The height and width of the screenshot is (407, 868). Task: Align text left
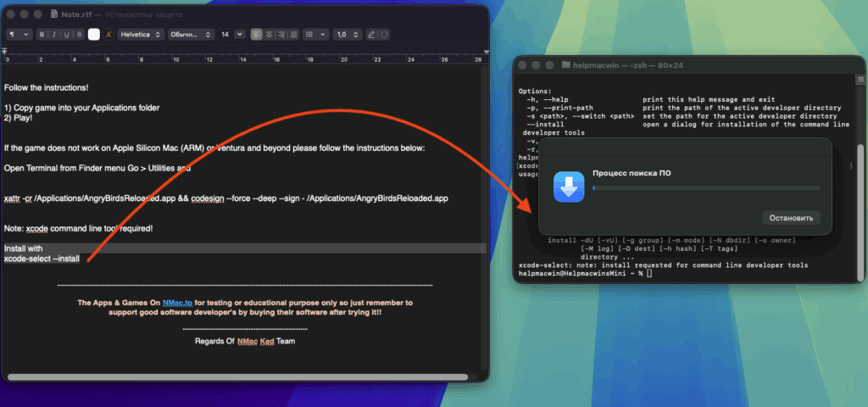pyautogui.click(x=256, y=34)
